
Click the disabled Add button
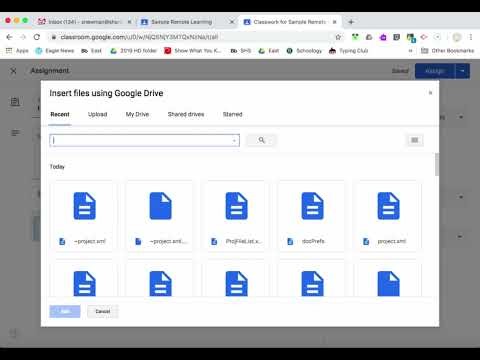tap(65, 311)
